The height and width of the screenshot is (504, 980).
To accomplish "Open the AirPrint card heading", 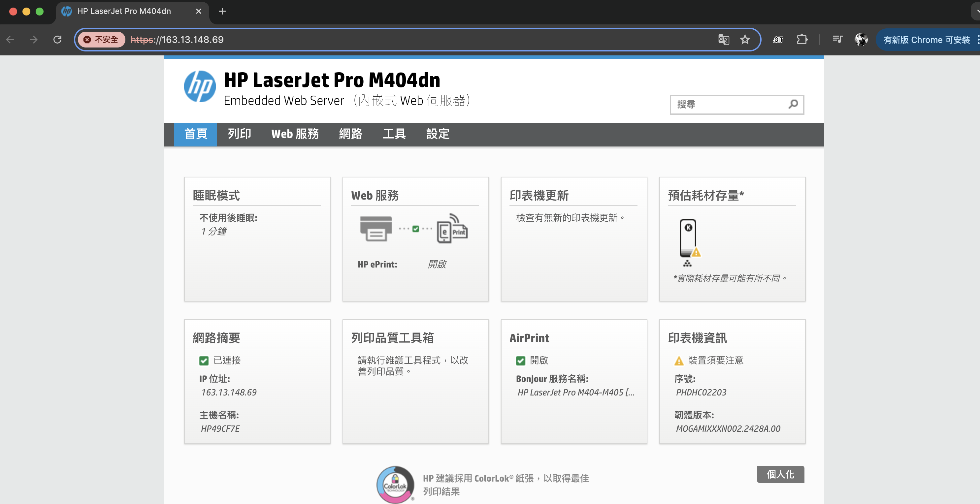I will [529, 338].
